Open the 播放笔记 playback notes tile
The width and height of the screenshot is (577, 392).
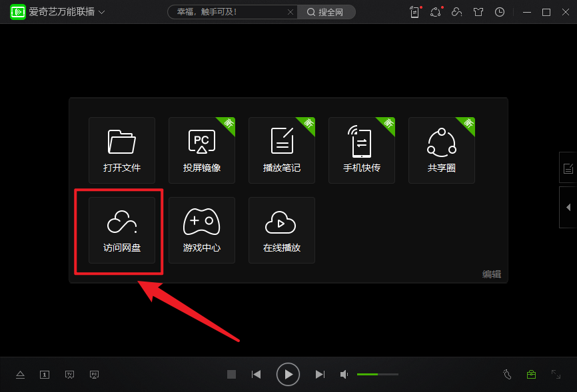(x=282, y=150)
